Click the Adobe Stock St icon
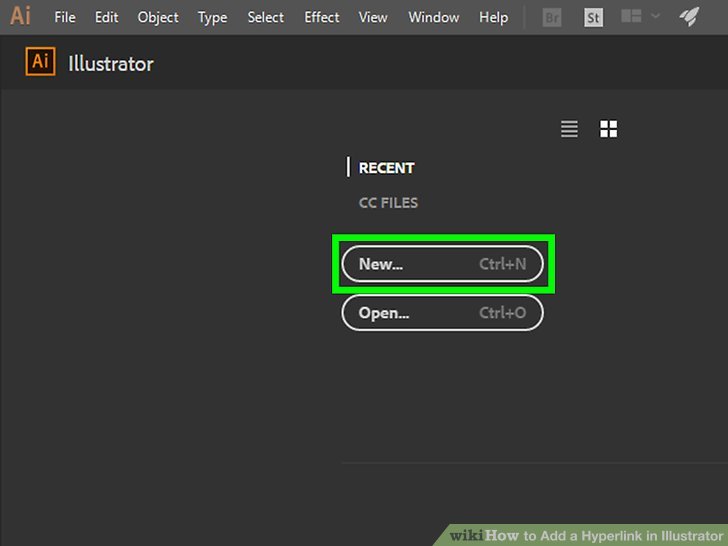728x546 pixels. click(x=593, y=17)
